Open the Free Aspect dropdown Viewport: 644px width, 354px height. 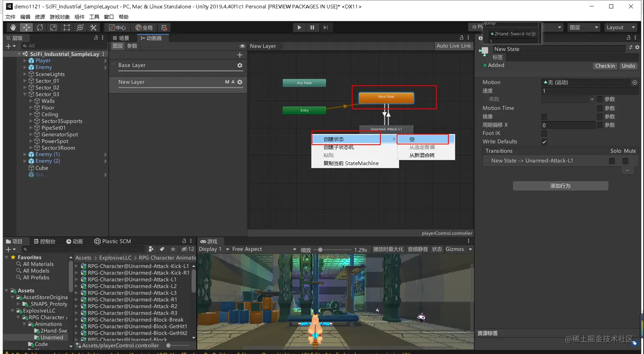264,249
